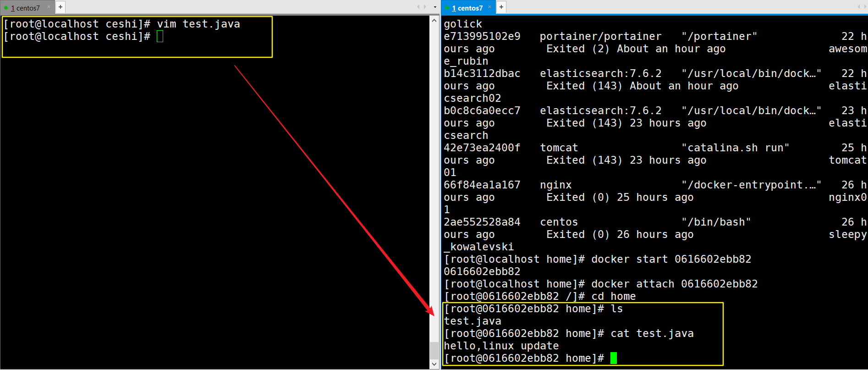The width and height of the screenshot is (868, 370).
Task: Click the nginx image name
Action: tap(556, 185)
